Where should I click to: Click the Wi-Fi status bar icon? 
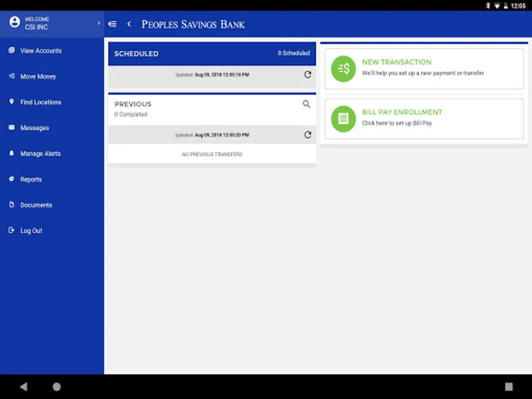pyautogui.click(x=497, y=6)
